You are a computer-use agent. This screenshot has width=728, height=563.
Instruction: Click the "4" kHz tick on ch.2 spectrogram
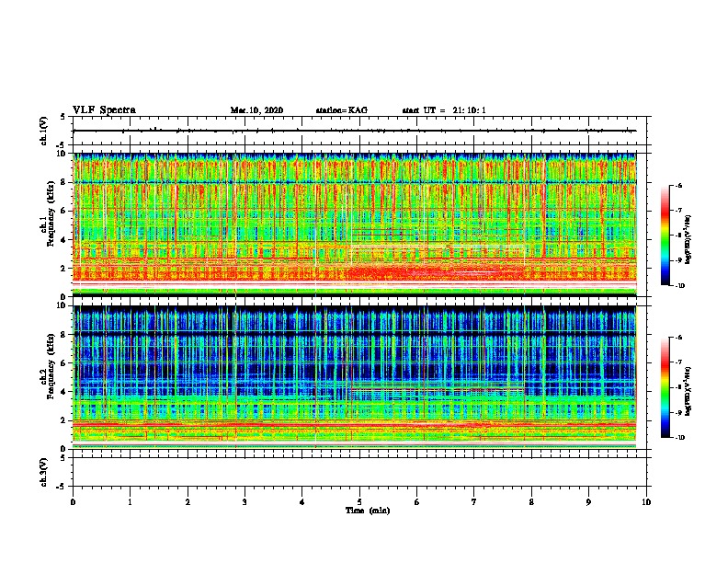[x=63, y=392]
